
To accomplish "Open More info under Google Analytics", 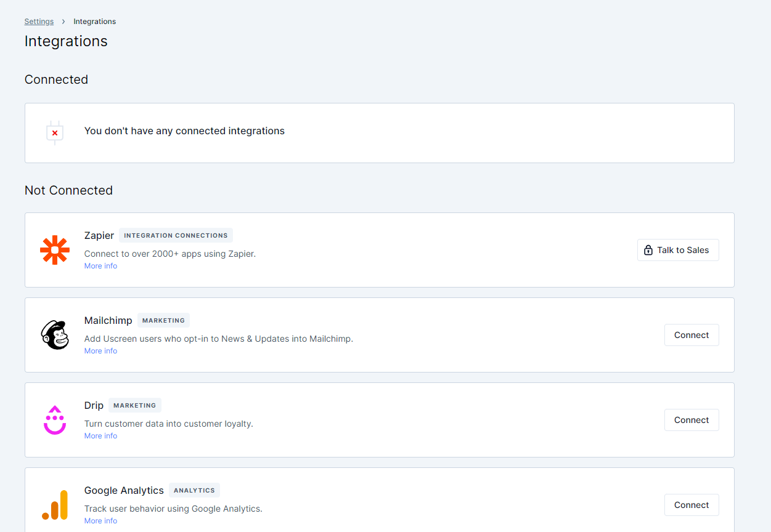I will tap(100, 520).
